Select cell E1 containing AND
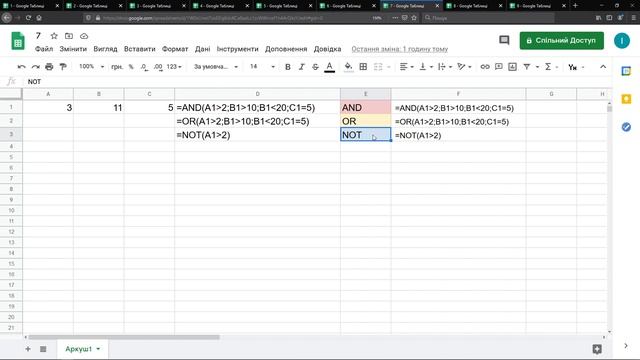 coord(366,107)
